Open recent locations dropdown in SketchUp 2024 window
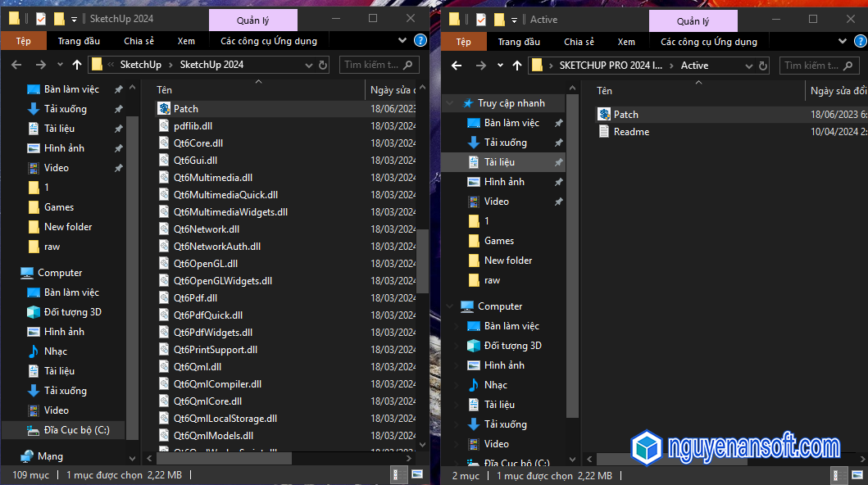The width and height of the screenshot is (868, 485). point(60,65)
